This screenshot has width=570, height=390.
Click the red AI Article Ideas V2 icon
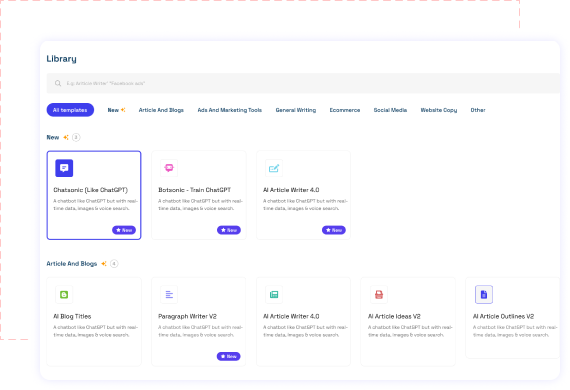tap(379, 294)
